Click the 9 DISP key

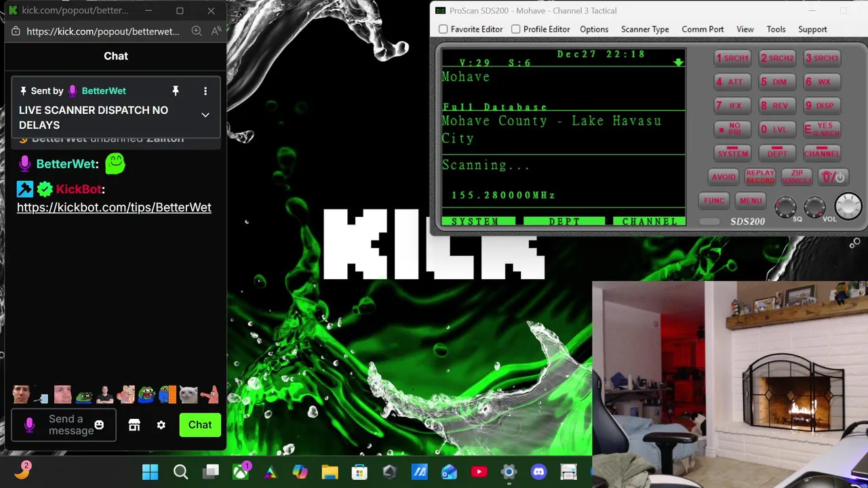[x=822, y=106]
